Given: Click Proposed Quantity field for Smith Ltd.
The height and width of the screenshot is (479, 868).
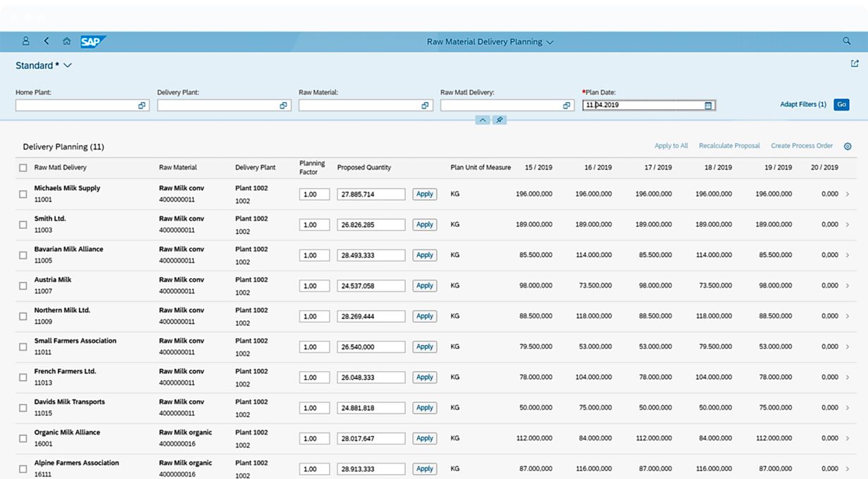Looking at the screenshot, I should 371,225.
